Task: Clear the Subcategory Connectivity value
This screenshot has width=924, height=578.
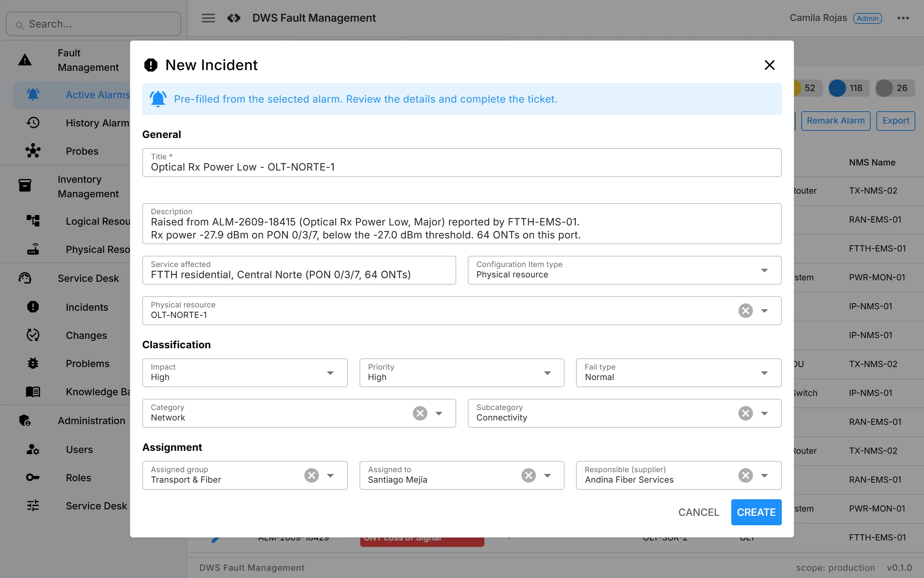Action: [745, 413]
